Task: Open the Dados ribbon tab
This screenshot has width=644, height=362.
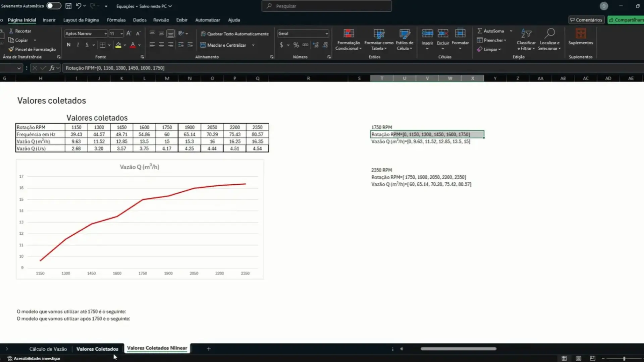Action: (140, 20)
